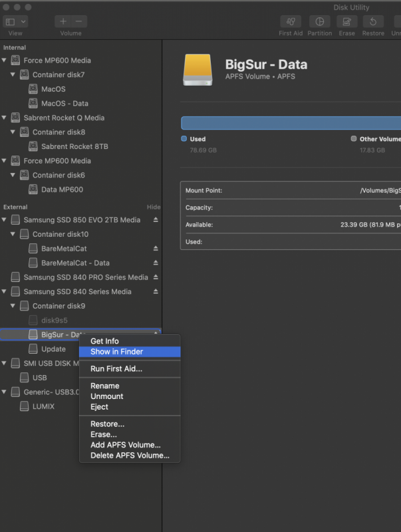Eject the BareMetalCat - Data volume
This screenshot has width=401, height=532.
tap(156, 263)
